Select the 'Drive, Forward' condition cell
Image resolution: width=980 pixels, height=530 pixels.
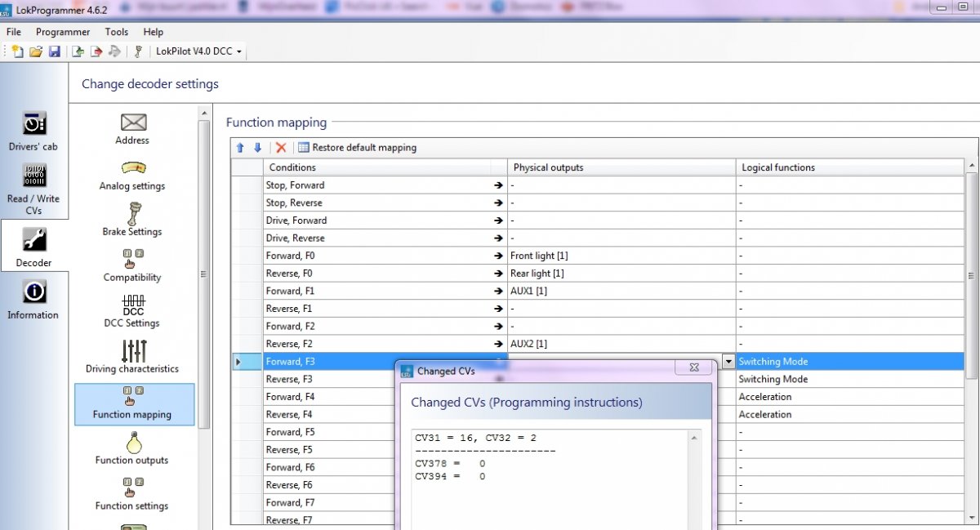[385, 220]
